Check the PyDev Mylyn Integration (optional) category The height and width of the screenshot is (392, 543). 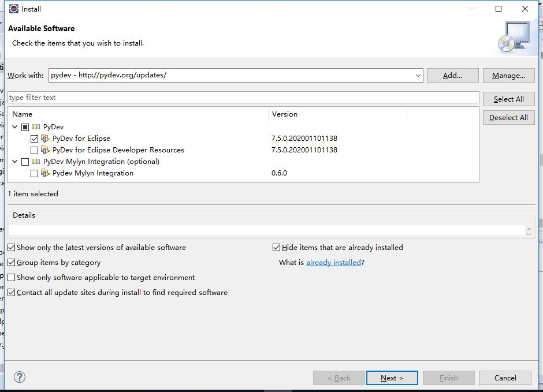click(x=25, y=162)
